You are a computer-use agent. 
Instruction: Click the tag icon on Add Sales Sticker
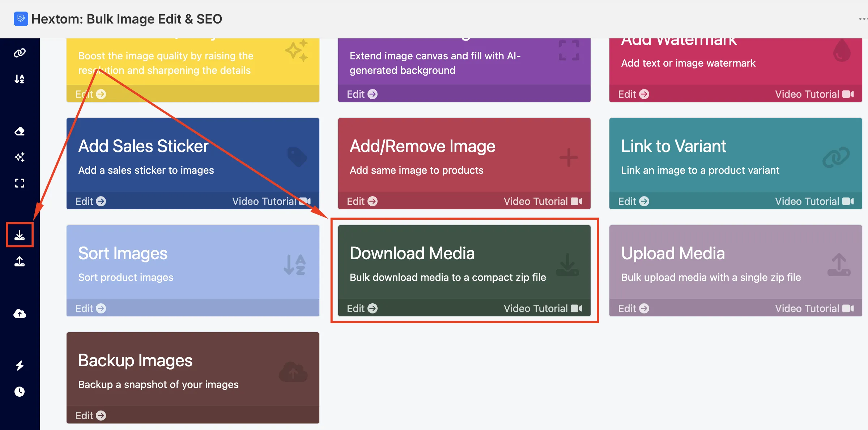click(x=297, y=157)
